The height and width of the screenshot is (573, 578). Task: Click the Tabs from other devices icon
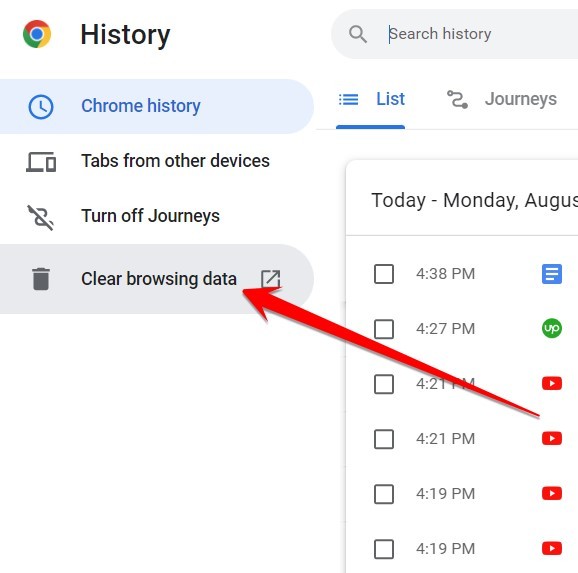pos(41,162)
